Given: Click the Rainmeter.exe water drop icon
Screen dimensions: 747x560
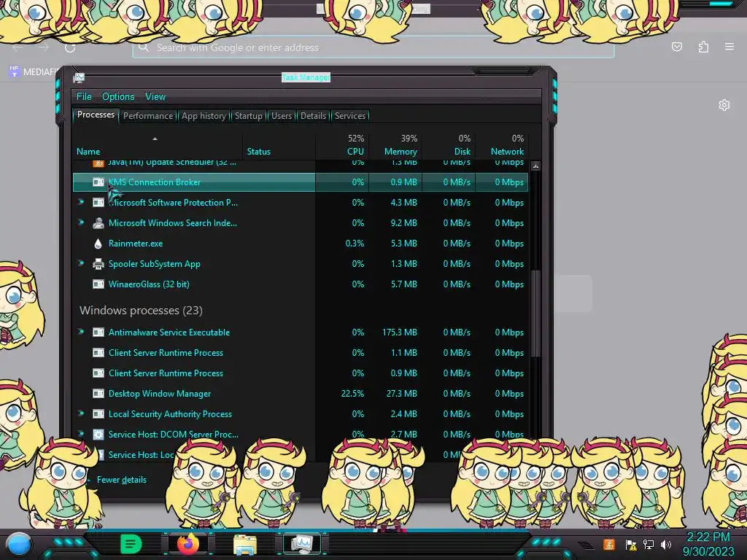Looking at the screenshot, I should 98,244.
